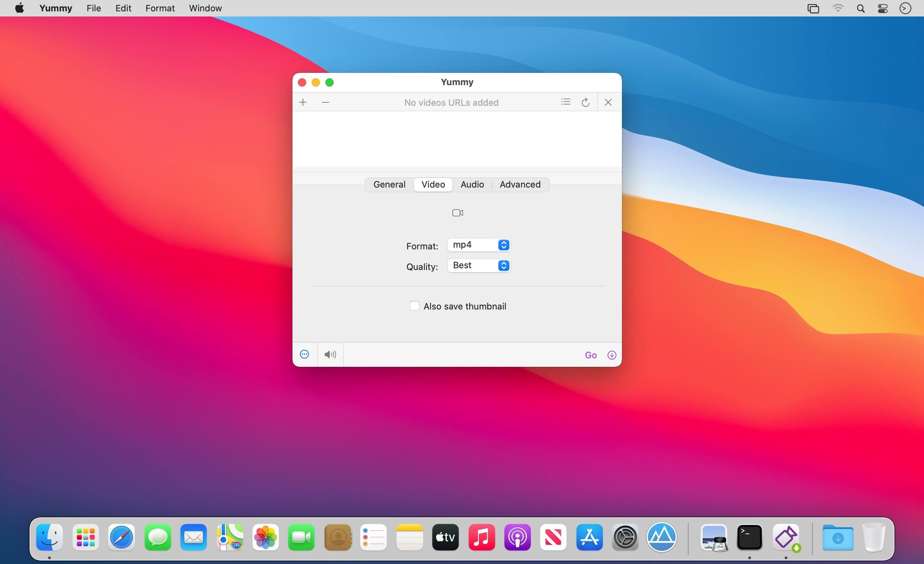The height and width of the screenshot is (564, 924).
Task: Open the Format menu in menu bar
Action: pyautogui.click(x=160, y=8)
